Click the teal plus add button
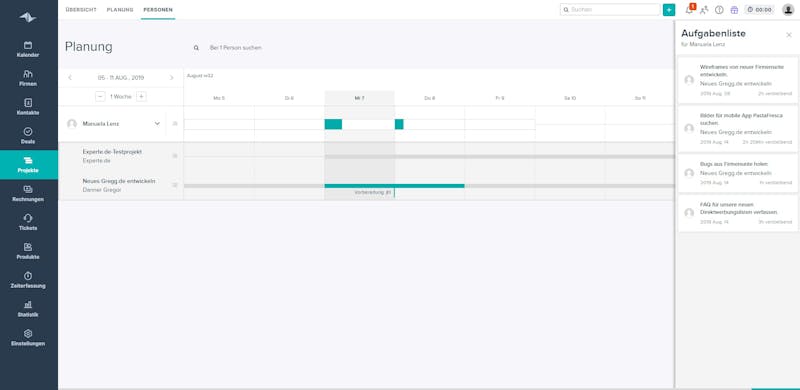 point(669,10)
